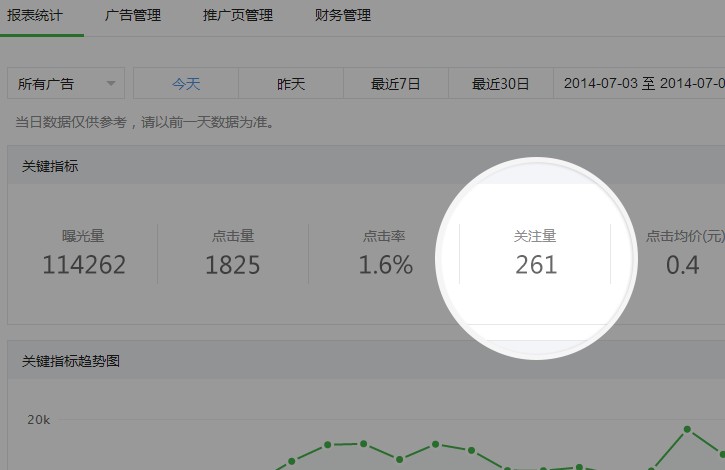725x470 pixels.
Task: Open the 广告管理 tab
Action: pyautogui.click(x=133, y=16)
